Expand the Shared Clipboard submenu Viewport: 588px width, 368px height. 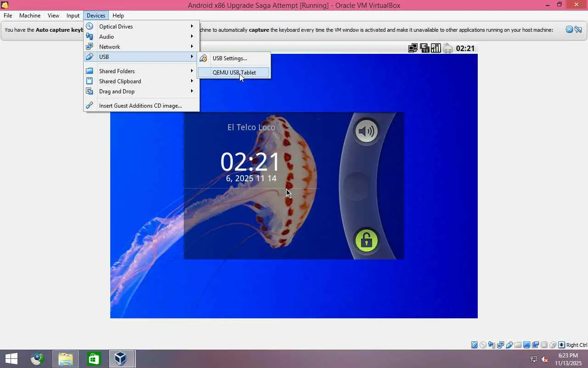click(x=141, y=81)
